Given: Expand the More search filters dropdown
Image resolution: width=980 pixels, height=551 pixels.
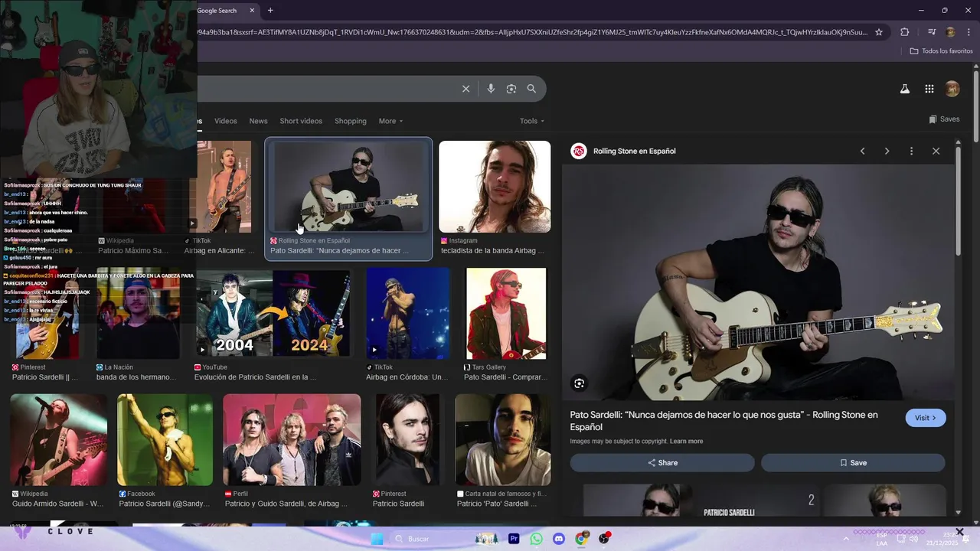Looking at the screenshot, I should click(x=390, y=121).
